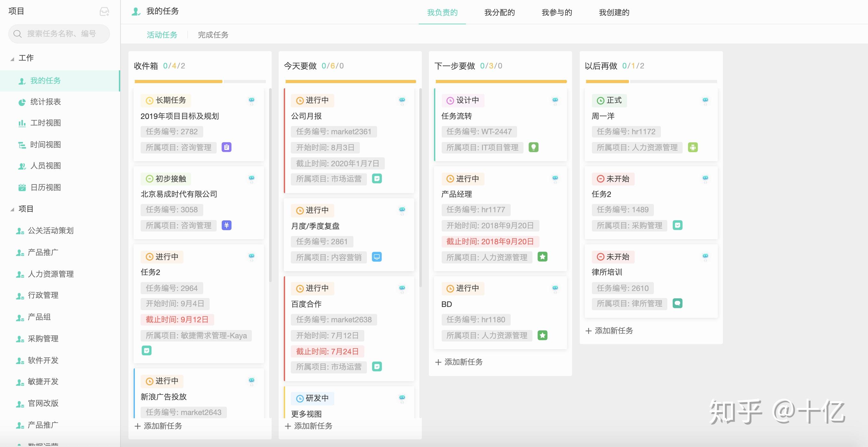
Task: Click assignee avatar on 周一洋 card
Action: click(705, 101)
